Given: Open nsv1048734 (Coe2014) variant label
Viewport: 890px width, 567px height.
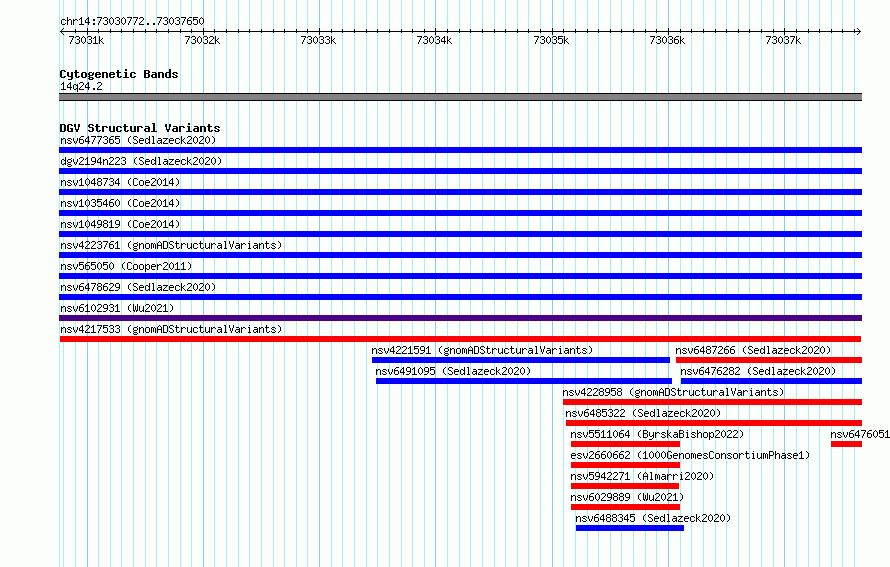Looking at the screenshot, I should click(120, 182).
